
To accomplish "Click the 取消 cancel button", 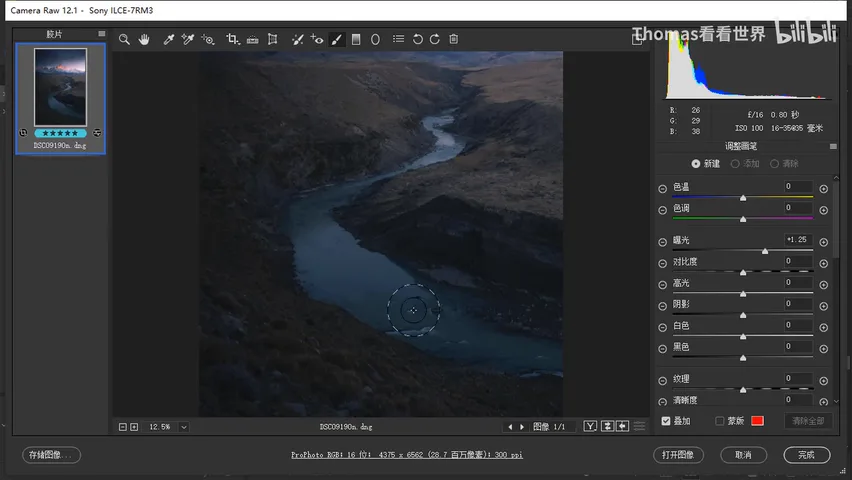I will pos(743,454).
